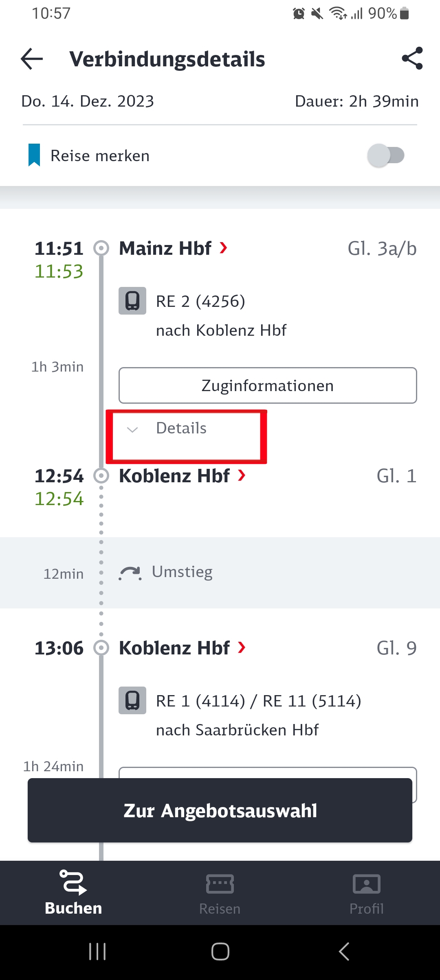
Task: Open the share icon for this connection
Action: [x=412, y=59]
